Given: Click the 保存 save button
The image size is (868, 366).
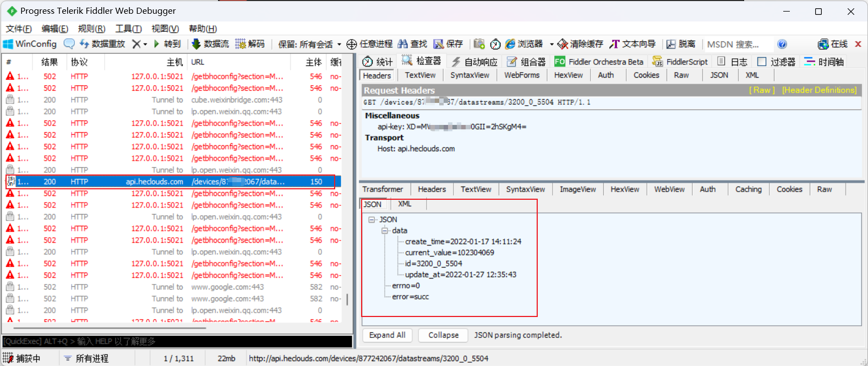Looking at the screenshot, I should tap(448, 44).
